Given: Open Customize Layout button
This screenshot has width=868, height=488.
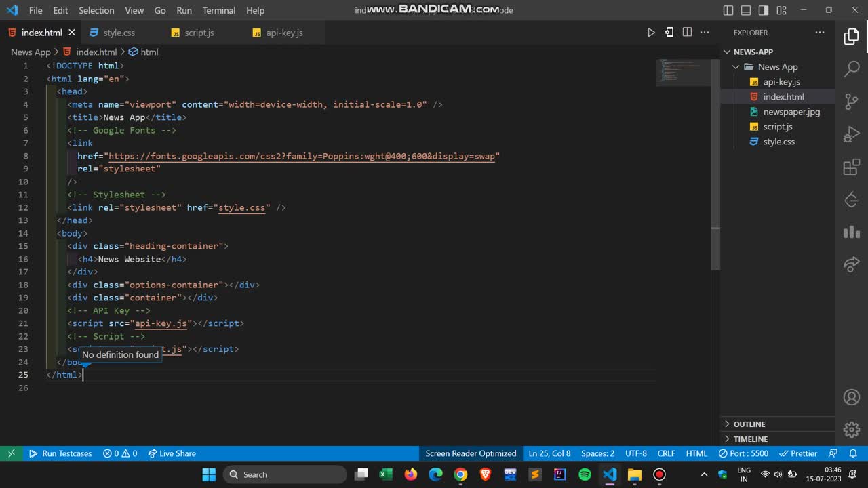Looking at the screenshot, I should tap(781, 10).
